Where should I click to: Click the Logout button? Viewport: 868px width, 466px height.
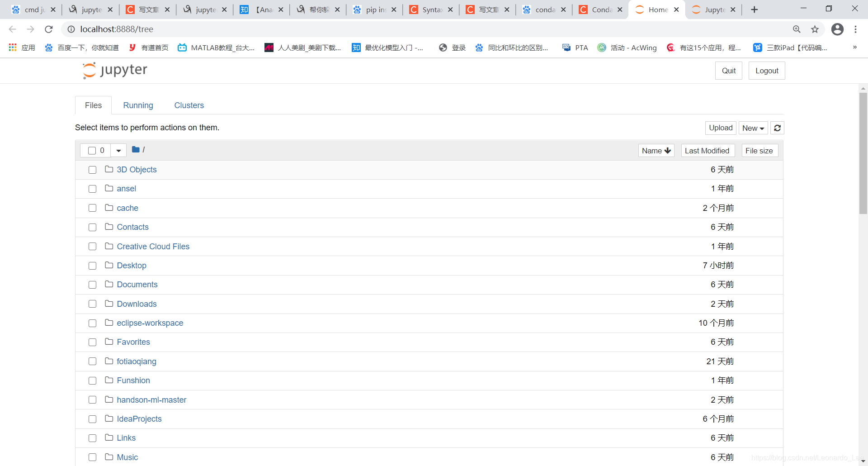[767, 71]
